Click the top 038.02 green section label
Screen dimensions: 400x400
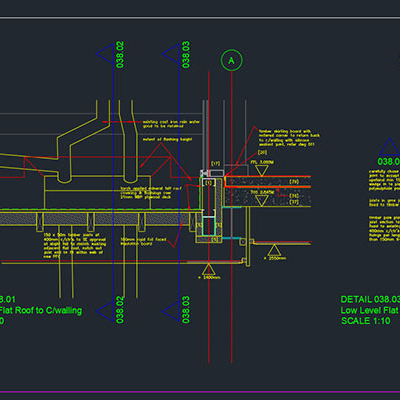[120, 55]
